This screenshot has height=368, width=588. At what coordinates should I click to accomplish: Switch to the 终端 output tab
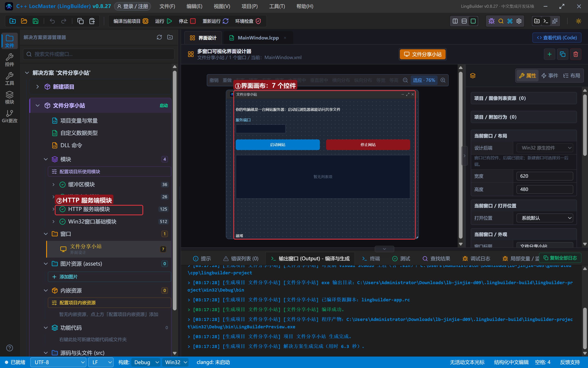[371, 258]
